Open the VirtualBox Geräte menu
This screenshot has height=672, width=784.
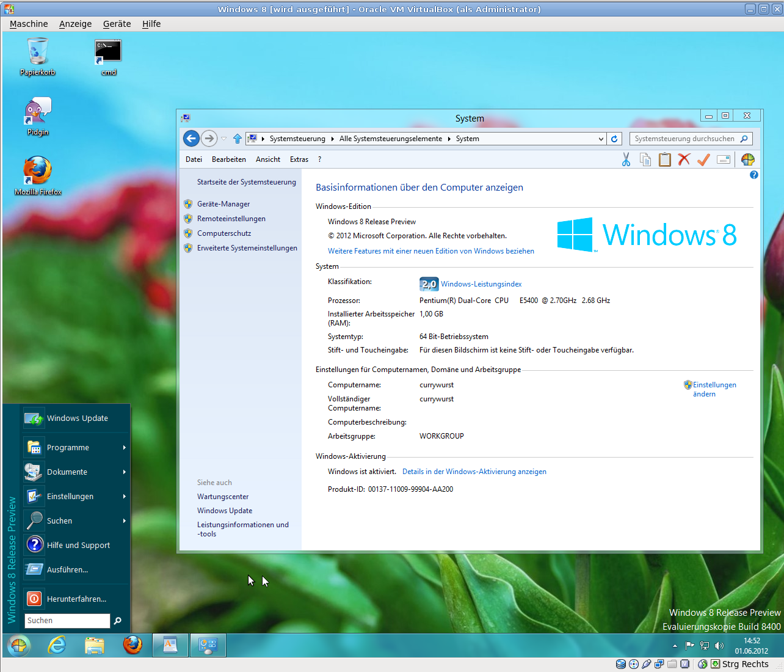tap(117, 24)
